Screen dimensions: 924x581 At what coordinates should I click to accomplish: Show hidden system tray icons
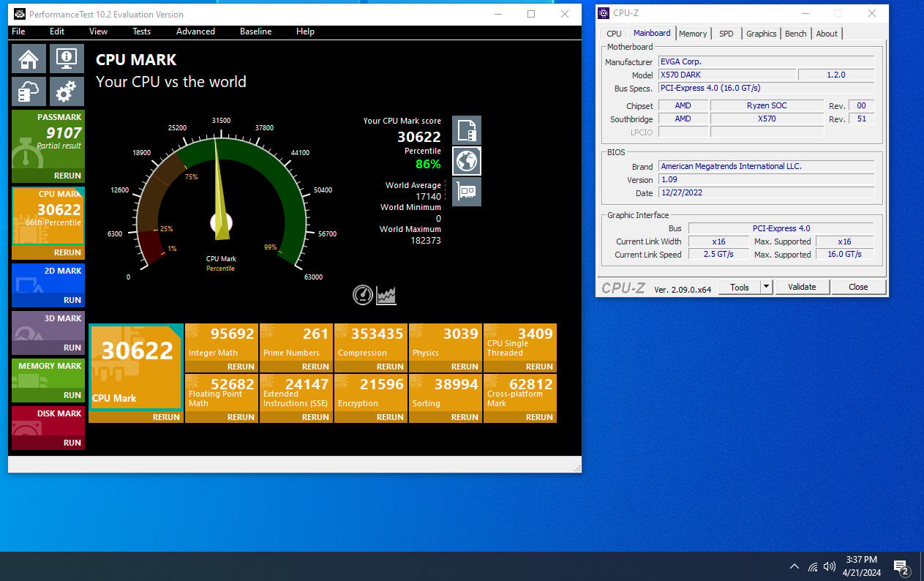tap(794, 566)
